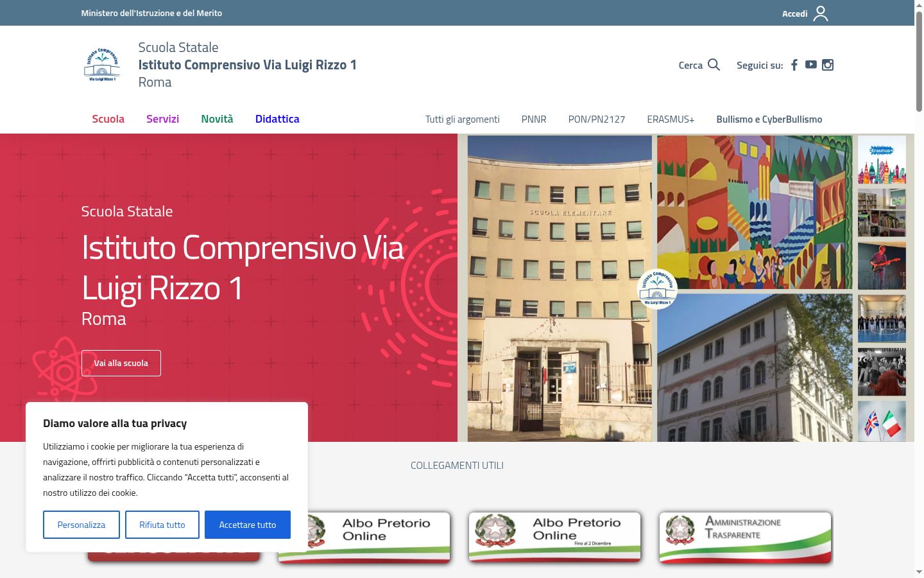Click the colorful mural photo
Image resolution: width=924 pixels, height=578 pixels.
[755, 212]
